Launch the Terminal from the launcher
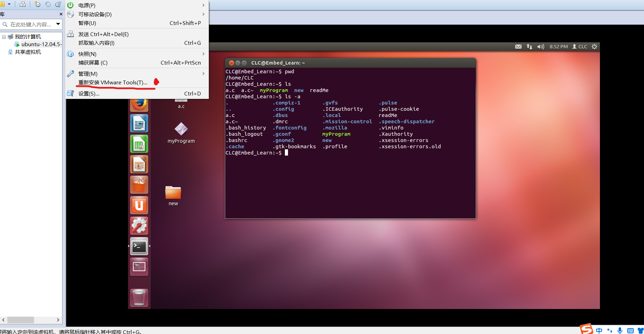 point(139,246)
